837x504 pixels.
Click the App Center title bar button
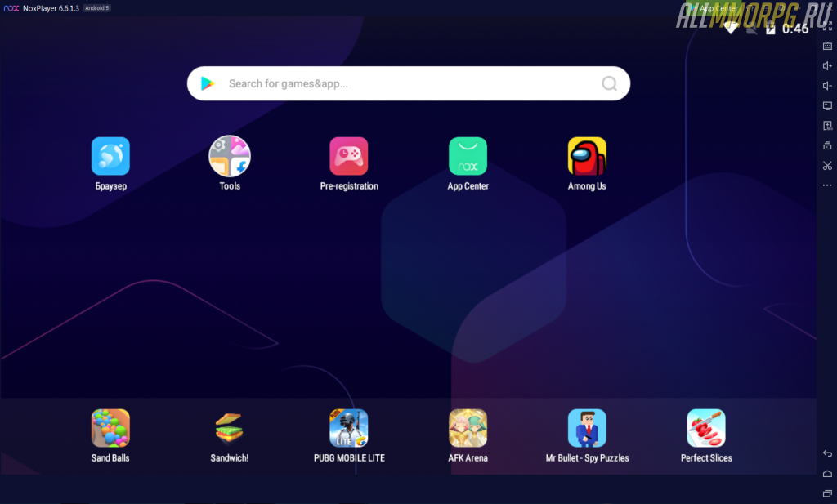click(x=714, y=8)
